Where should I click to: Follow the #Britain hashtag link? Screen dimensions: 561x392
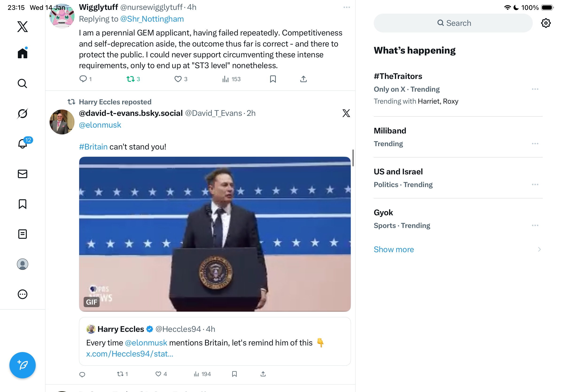tap(93, 147)
